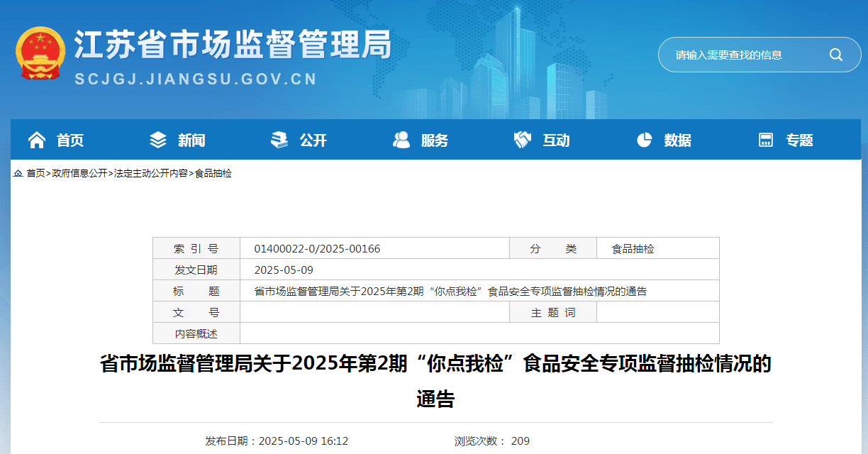Click the large bold article headline

tap(435, 382)
